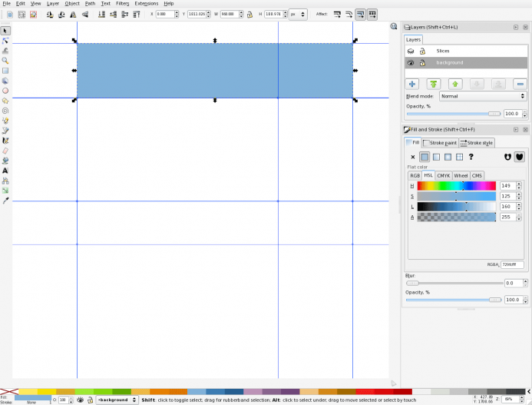Click Select all in all layers icon
532x405 pixels.
[x=21, y=15]
